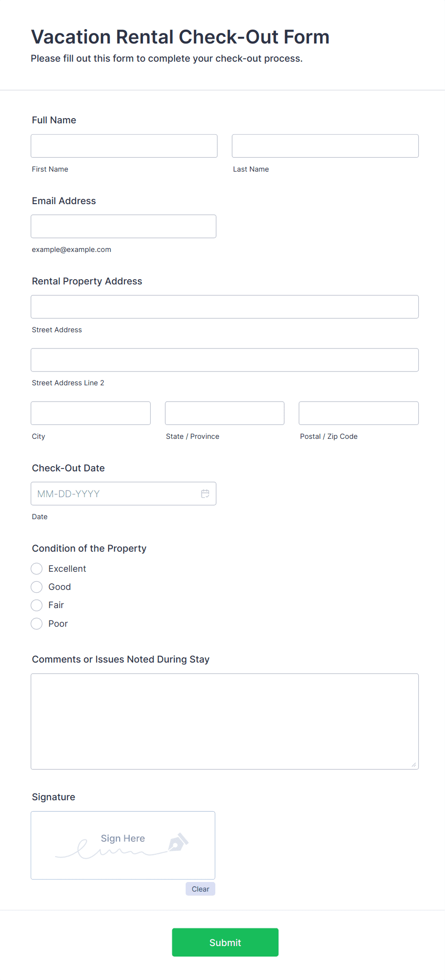Open the calendar date picker icon
Screen dimensions: 445x980
[205, 494]
